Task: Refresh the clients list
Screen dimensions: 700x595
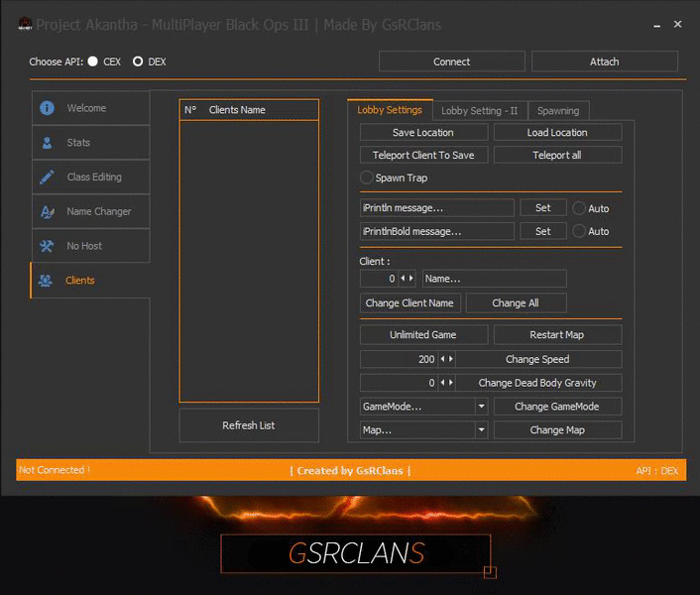Action: tap(249, 425)
